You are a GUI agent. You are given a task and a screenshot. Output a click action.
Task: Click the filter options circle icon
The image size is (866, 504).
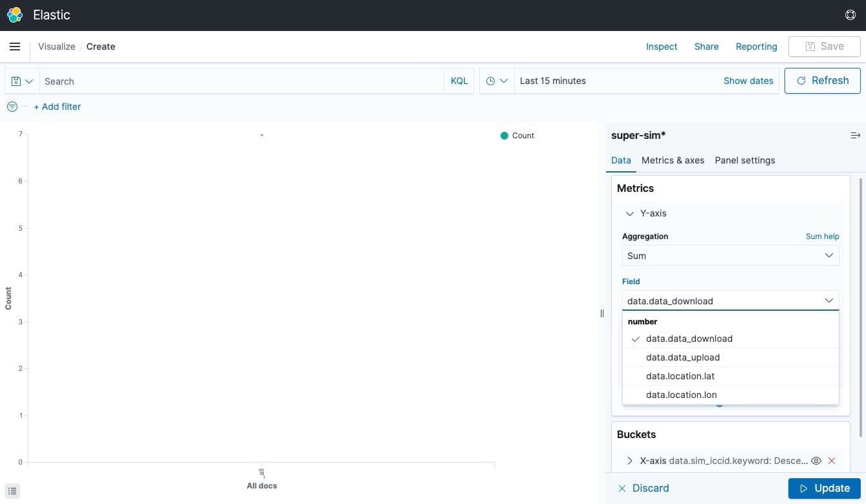click(x=12, y=107)
